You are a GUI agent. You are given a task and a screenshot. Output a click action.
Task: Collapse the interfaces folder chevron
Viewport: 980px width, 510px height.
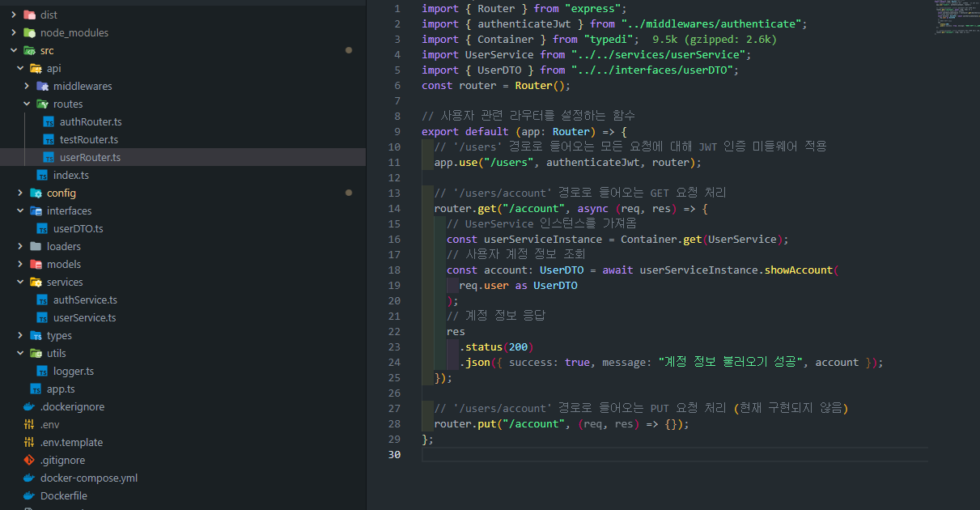20,210
